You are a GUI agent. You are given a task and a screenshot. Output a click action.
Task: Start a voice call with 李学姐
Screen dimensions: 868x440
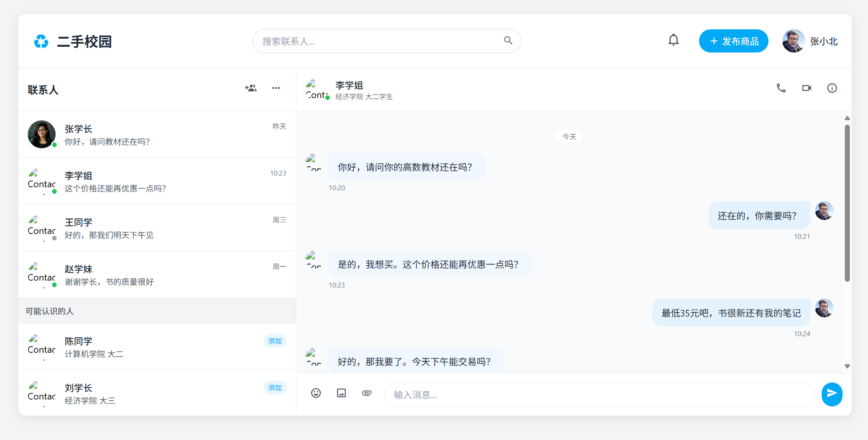point(781,88)
